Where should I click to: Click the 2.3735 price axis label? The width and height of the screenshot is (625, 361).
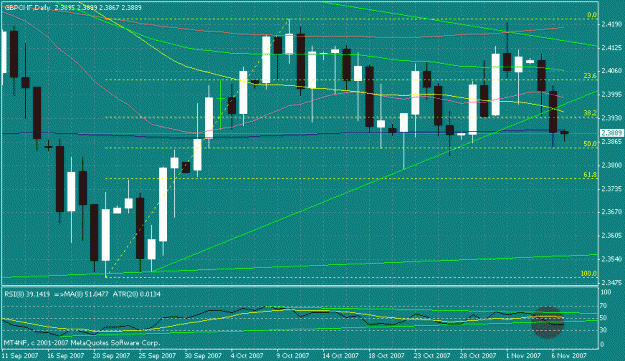pyautogui.click(x=612, y=188)
